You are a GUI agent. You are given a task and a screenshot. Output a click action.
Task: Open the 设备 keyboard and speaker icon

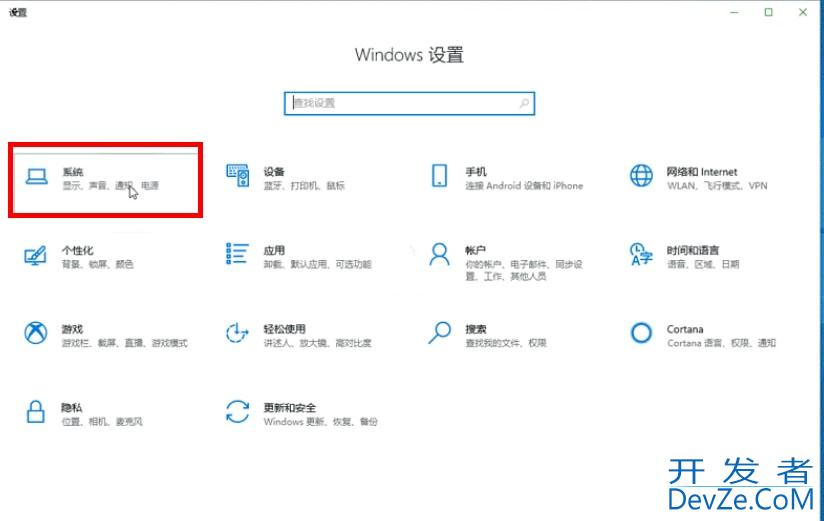pos(238,175)
